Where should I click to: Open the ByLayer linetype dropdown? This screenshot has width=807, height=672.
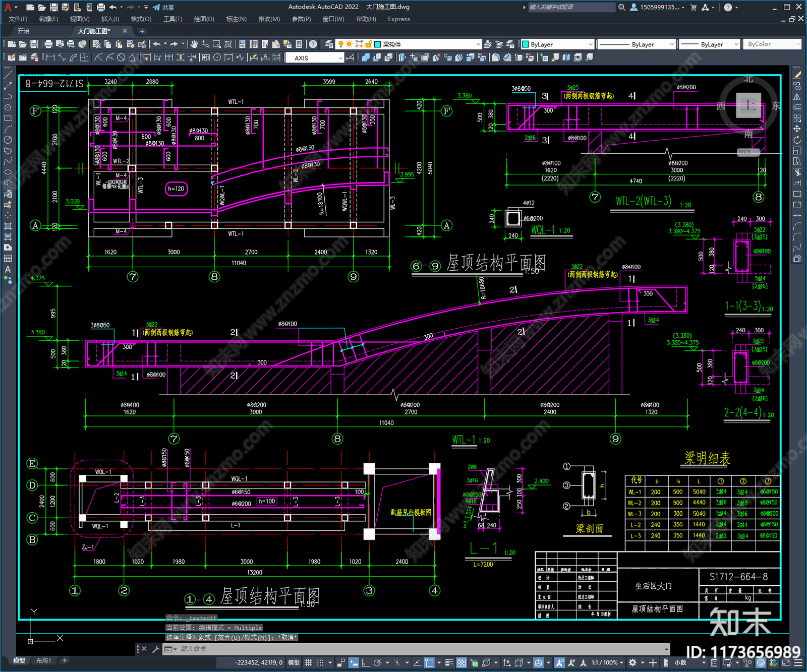coord(637,44)
